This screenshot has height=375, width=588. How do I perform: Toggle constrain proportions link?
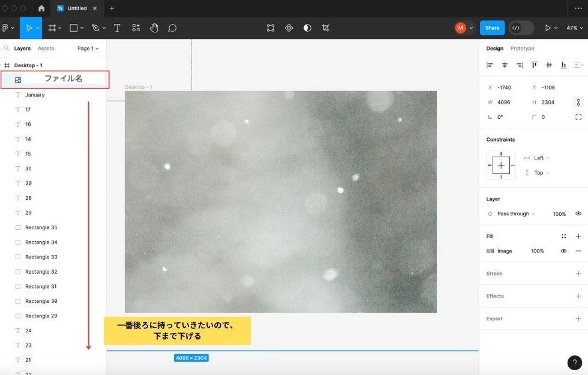578,102
